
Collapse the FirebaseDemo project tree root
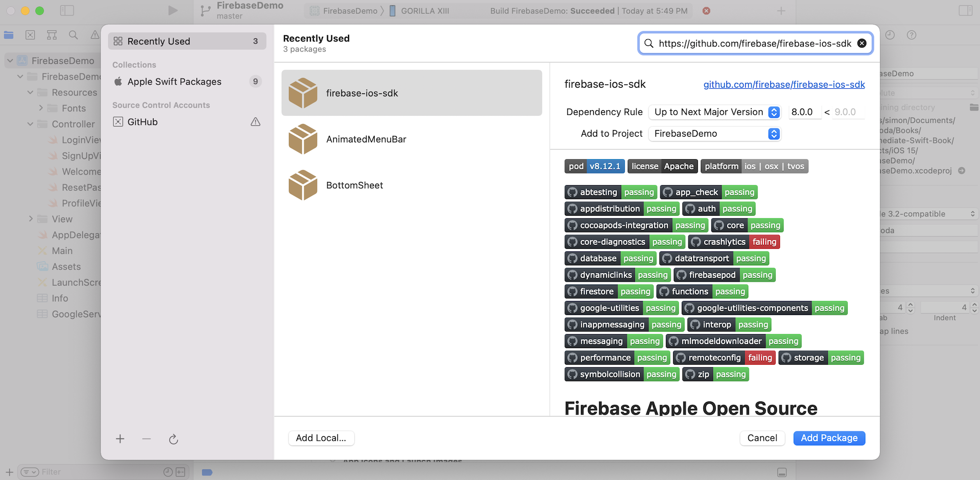(x=10, y=61)
